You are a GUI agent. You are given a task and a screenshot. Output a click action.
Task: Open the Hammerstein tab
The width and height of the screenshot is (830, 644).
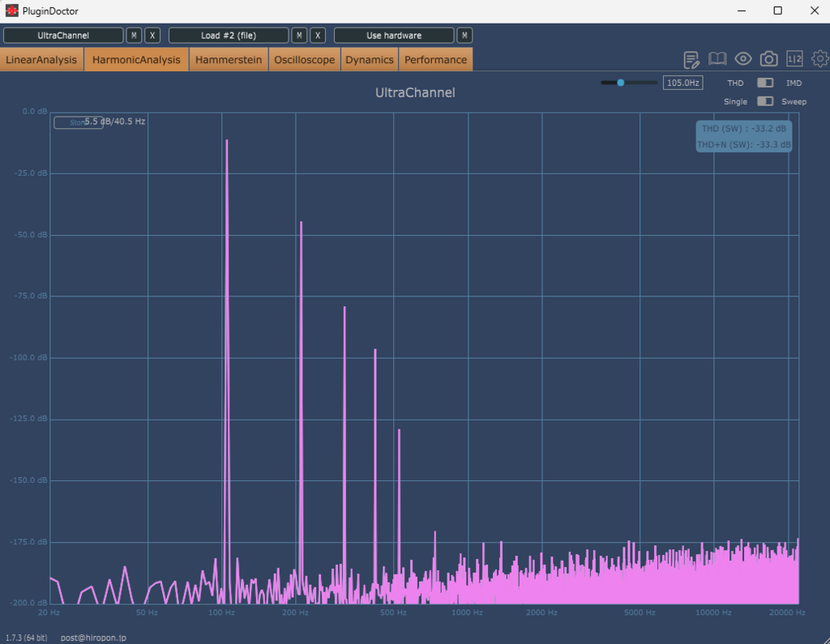coord(229,59)
